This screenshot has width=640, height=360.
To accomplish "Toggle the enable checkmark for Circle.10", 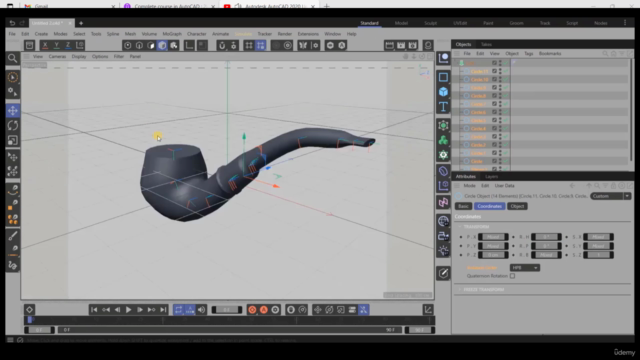I will [x=506, y=80].
